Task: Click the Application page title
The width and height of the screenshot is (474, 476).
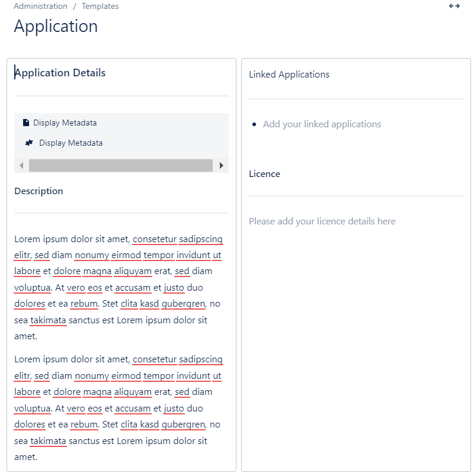Action: (56, 27)
